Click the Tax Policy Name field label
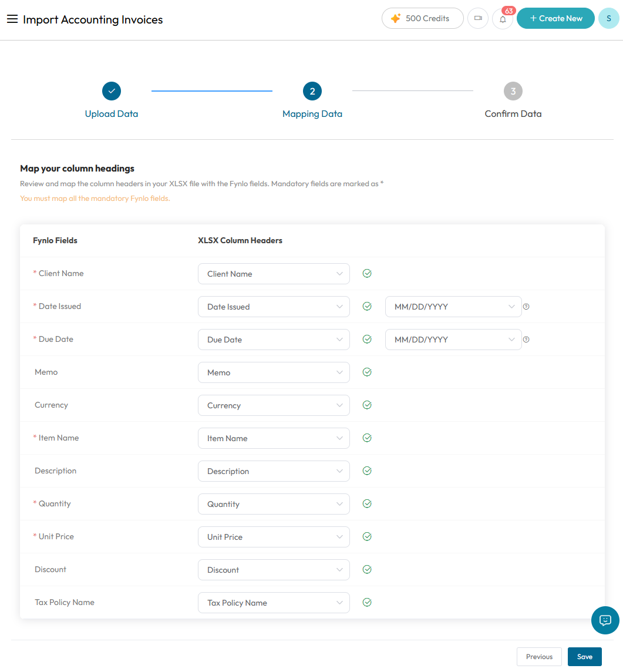Screen dimensions: 623x672 coord(64,602)
